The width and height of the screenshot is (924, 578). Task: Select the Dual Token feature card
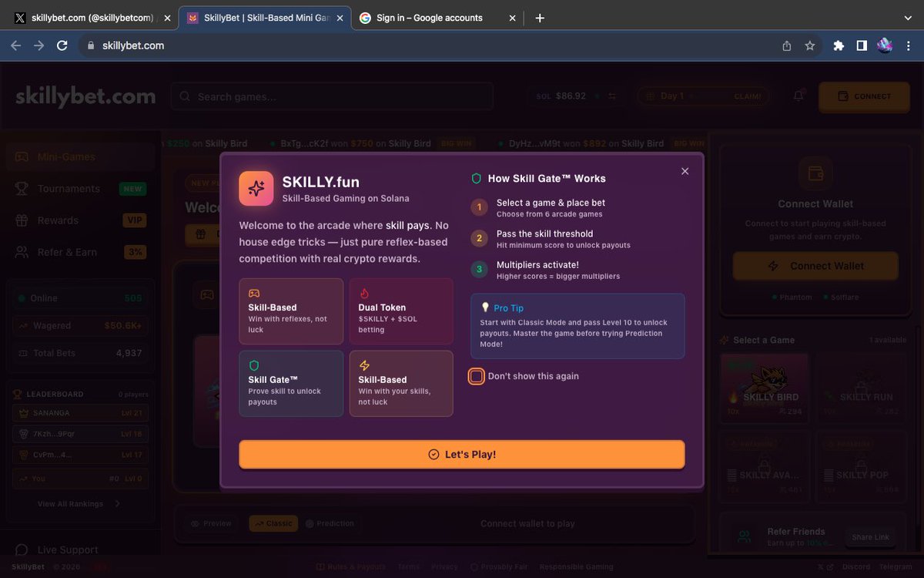pyautogui.click(x=401, y=311)
